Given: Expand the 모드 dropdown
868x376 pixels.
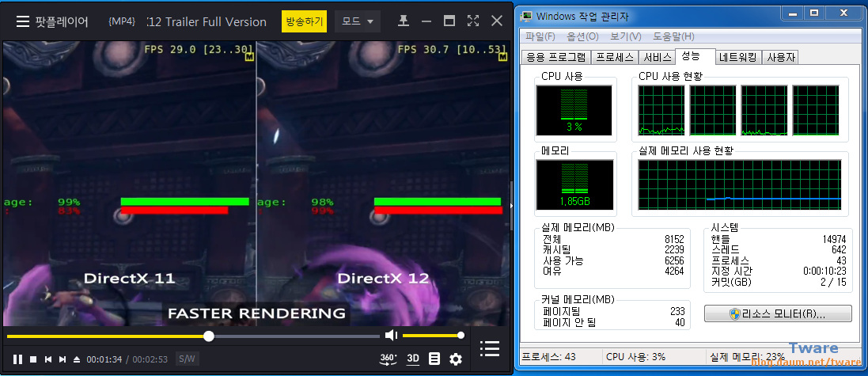Looking at the screenshot, I should tap(358, 21).
